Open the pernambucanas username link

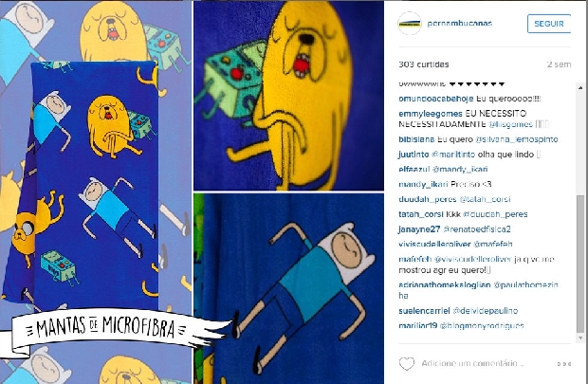click(x=459, y=24)
